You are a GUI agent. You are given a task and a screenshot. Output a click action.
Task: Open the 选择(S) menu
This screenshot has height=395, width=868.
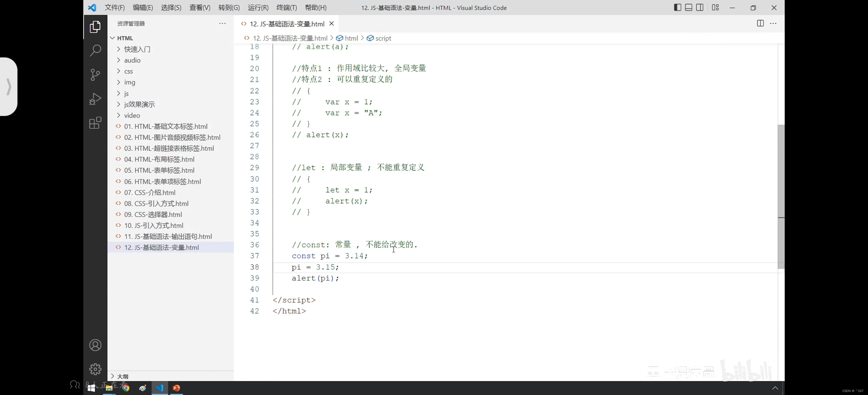pyautogui.click(x=171, y=7)
